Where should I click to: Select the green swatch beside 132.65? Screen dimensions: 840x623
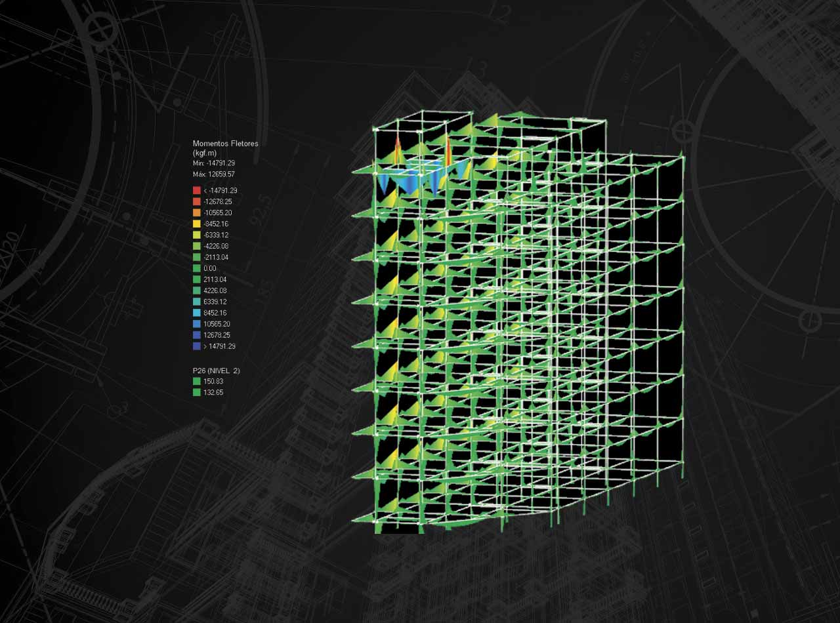pos(196,392)
